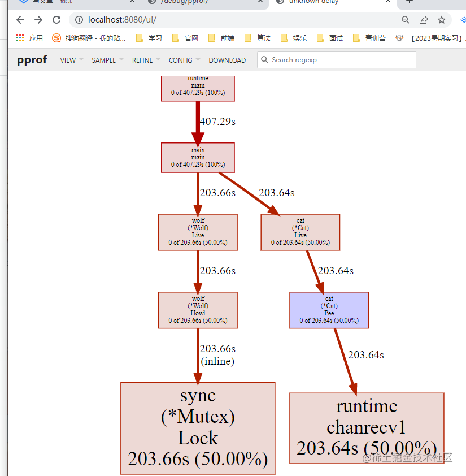The height and width of the screenshot is (476, 466).
Task: Click the address bar URL localhost:8080/ui/
Action: (x=122, y=20)
